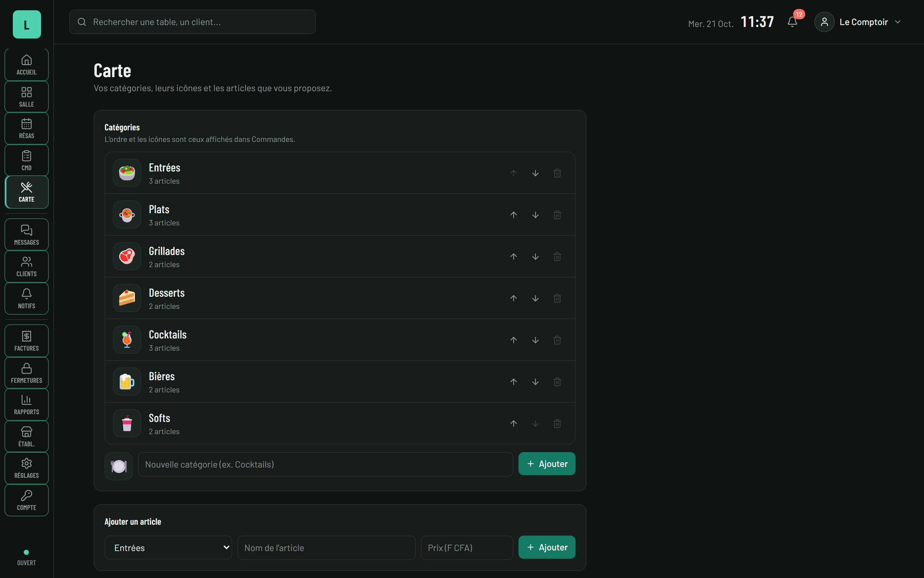Move Bières category up

point(514,381)
